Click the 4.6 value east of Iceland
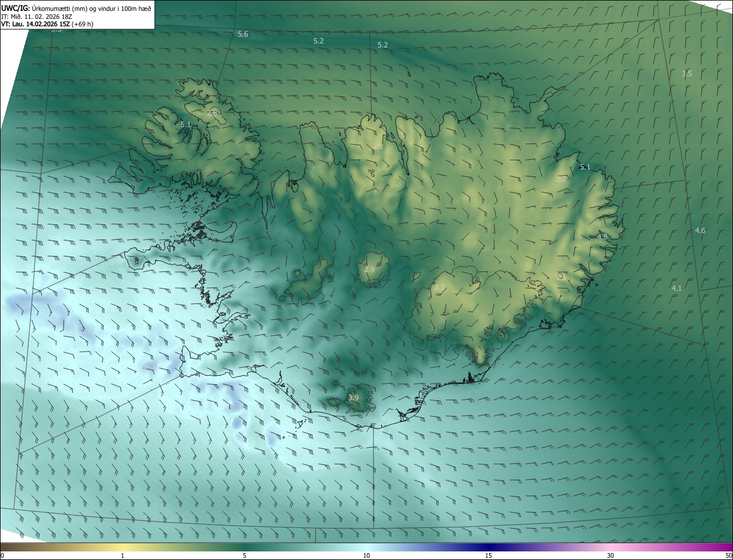733x560 pixels. 700,230
